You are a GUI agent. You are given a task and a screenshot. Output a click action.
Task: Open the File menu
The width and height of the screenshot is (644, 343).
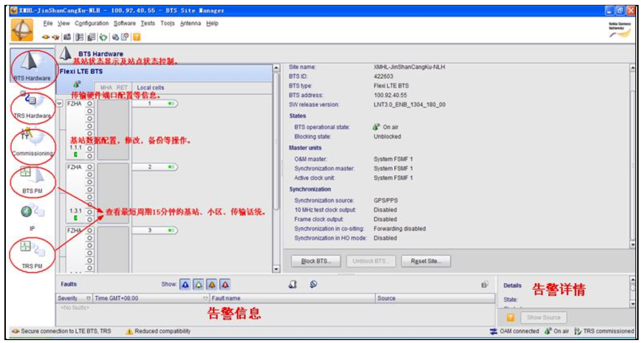point(48,23)
